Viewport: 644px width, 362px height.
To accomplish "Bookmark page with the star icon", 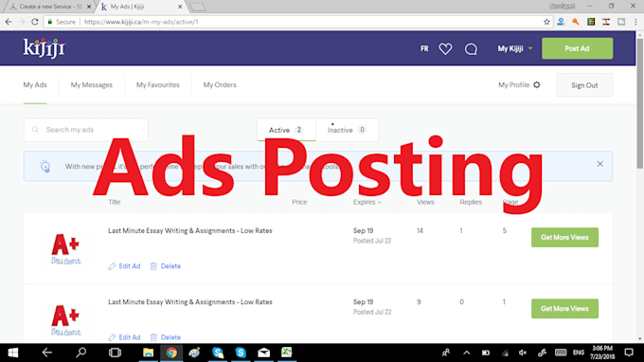I will (x=546, y=22).
